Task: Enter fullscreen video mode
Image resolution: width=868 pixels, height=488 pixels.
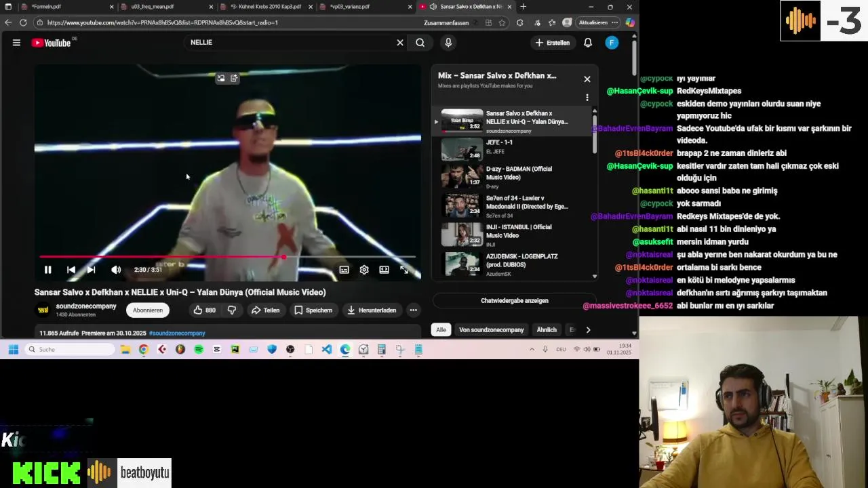Action: [404, 270]
